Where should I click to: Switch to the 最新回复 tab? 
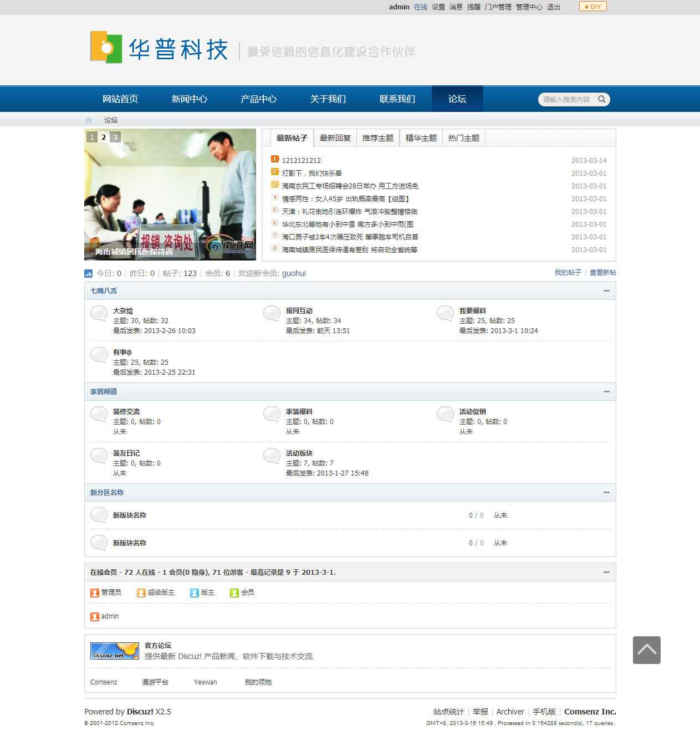click(x=335, y=138)
